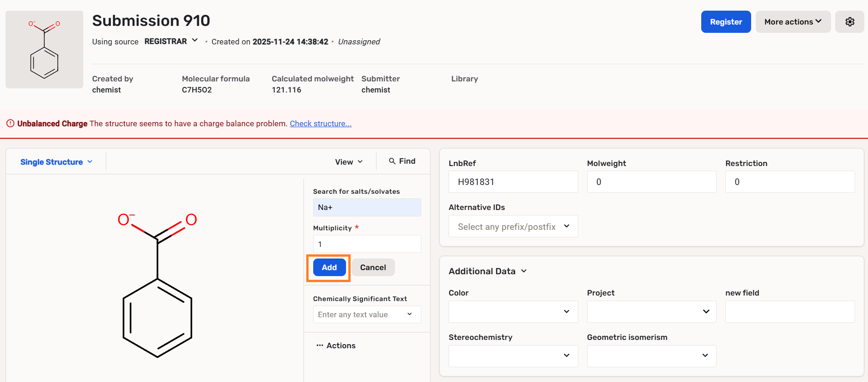Screen dimensions: 868x382
Task: Change the REGISTRAR source dropdown
Action: pos(171,41)
